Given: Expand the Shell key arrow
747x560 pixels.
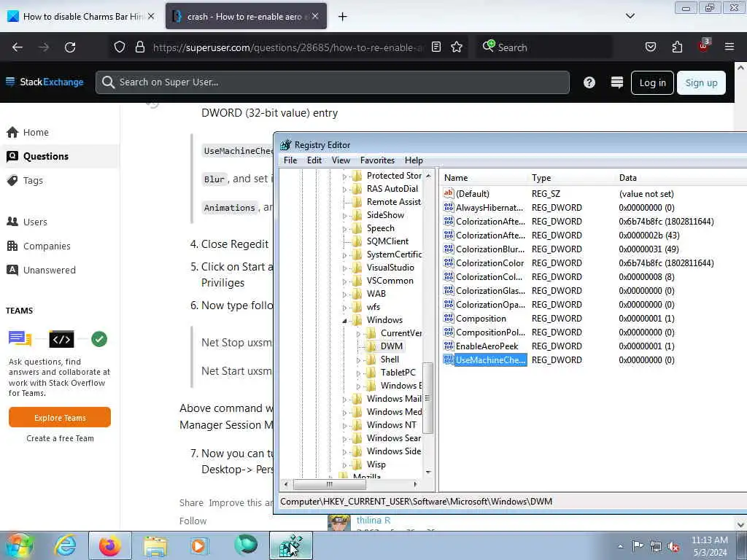Looking at the screenshot, I should (x=358, y=360).
